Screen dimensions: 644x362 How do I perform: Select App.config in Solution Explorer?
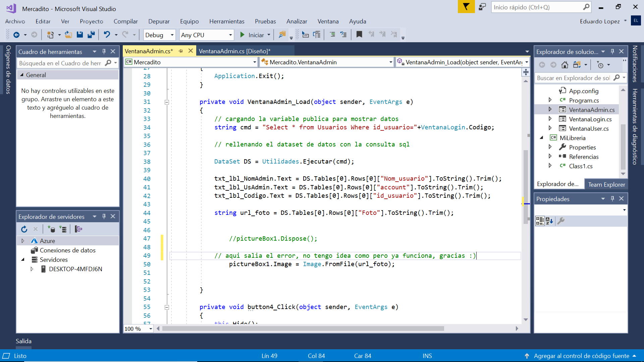584,91
